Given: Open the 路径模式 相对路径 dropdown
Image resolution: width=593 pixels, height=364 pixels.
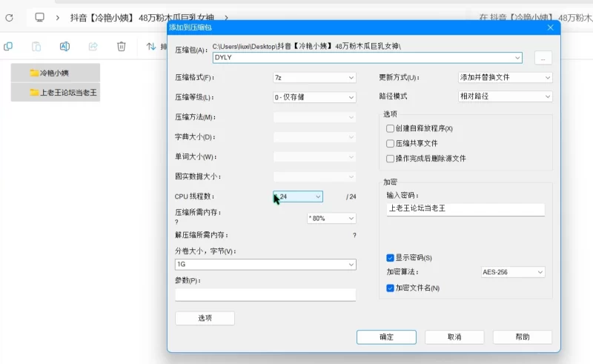Looking at the screenshot, I should [x=506, y=96].
